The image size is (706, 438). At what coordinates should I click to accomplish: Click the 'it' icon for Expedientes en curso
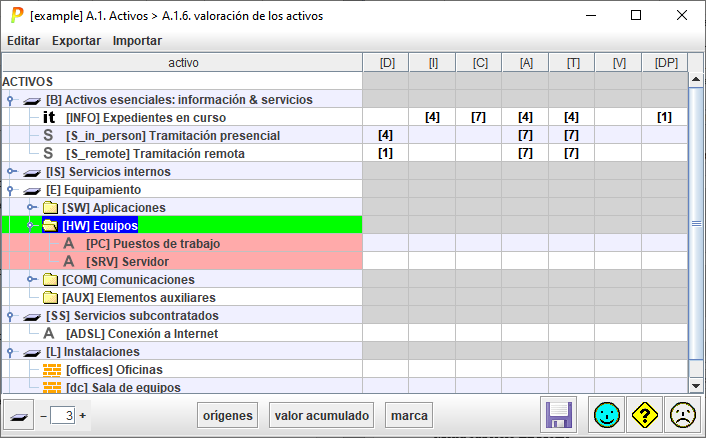(49, 118)
